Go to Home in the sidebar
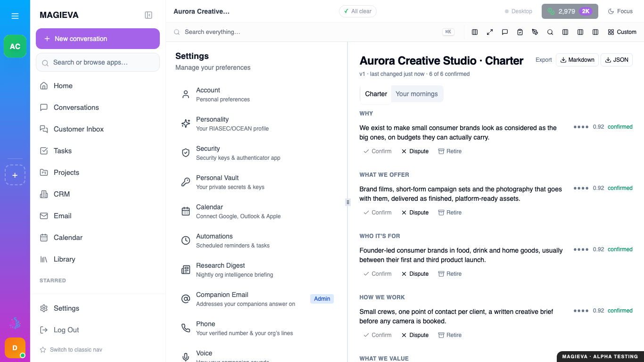 [98, 86]
